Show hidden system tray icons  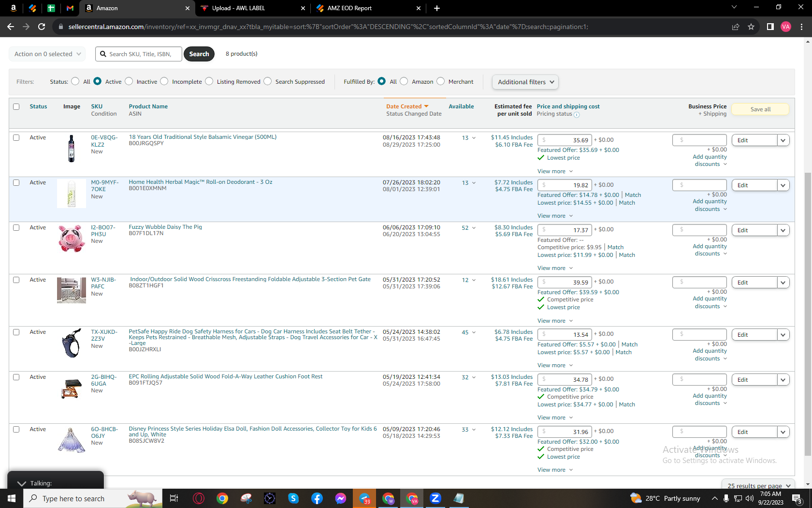coord(715,498)
